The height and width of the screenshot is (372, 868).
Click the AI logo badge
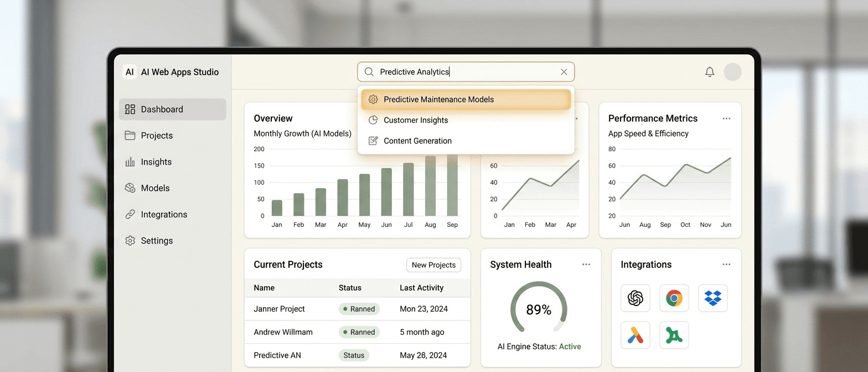130,72
